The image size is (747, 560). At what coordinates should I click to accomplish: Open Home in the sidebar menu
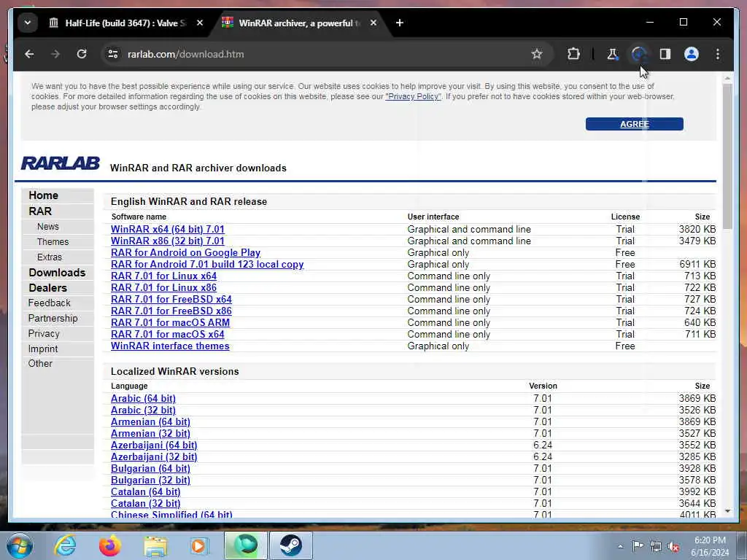click(43, 195)
